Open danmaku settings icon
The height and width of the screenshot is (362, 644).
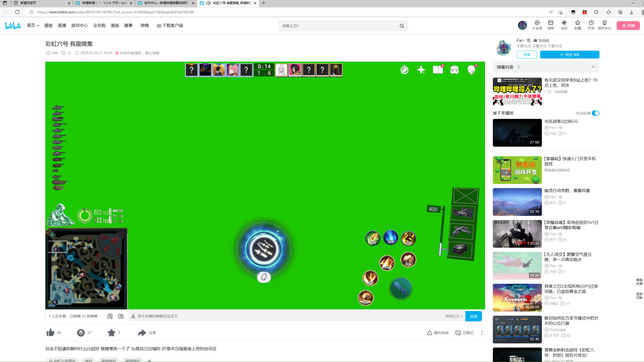[121, 316]
